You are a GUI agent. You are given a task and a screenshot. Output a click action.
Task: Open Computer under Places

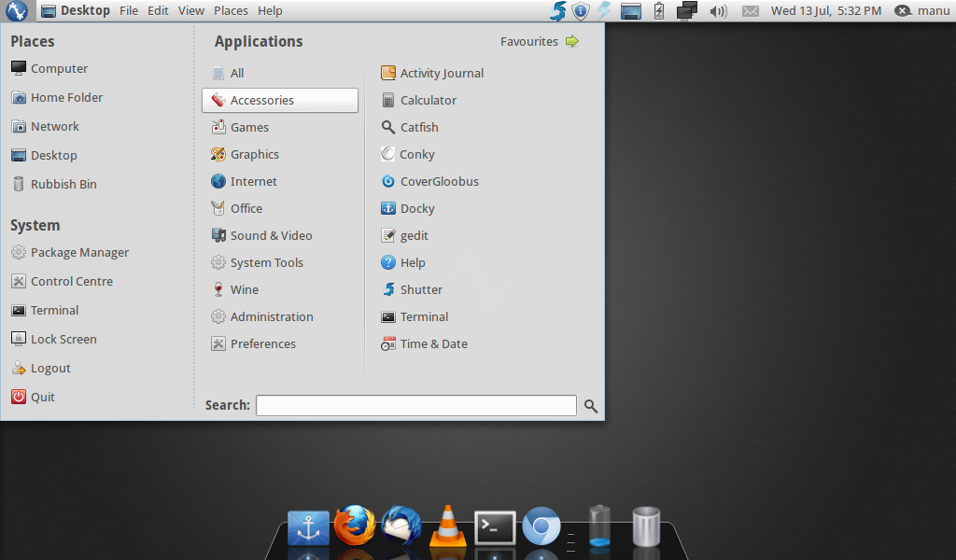(x=49, y=68)
